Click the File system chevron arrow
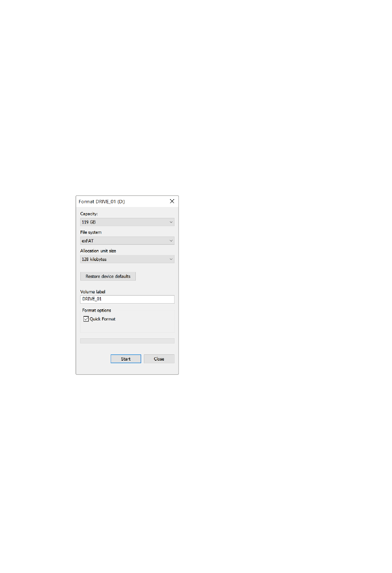392x573 pixels. (171, 241)
